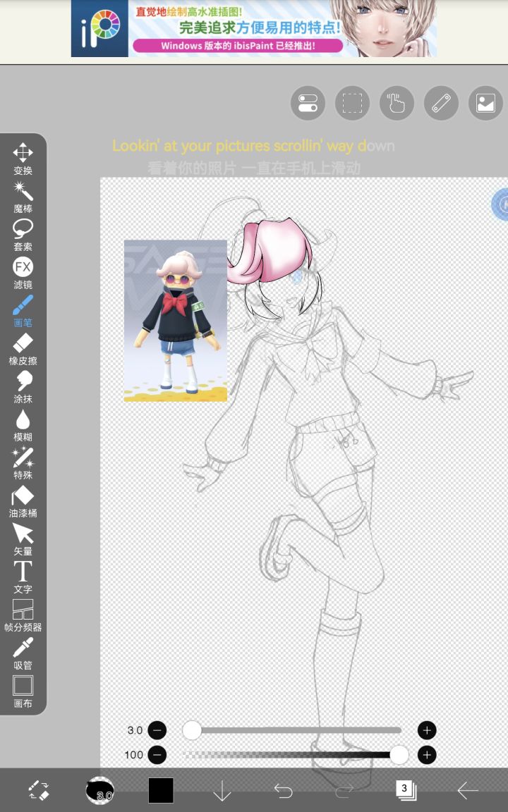Select the Lasso (套索) tool
The width and height of the screenshot is (508, 812).
23,235
